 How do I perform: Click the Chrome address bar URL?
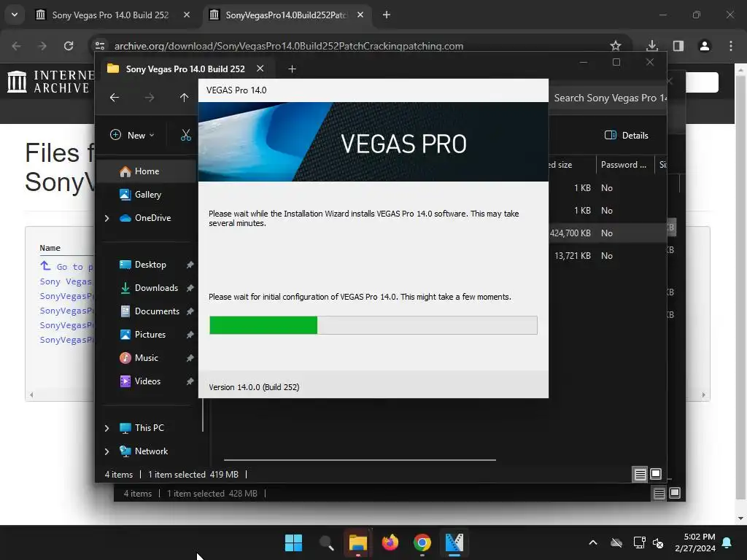[x=289, y=46]
